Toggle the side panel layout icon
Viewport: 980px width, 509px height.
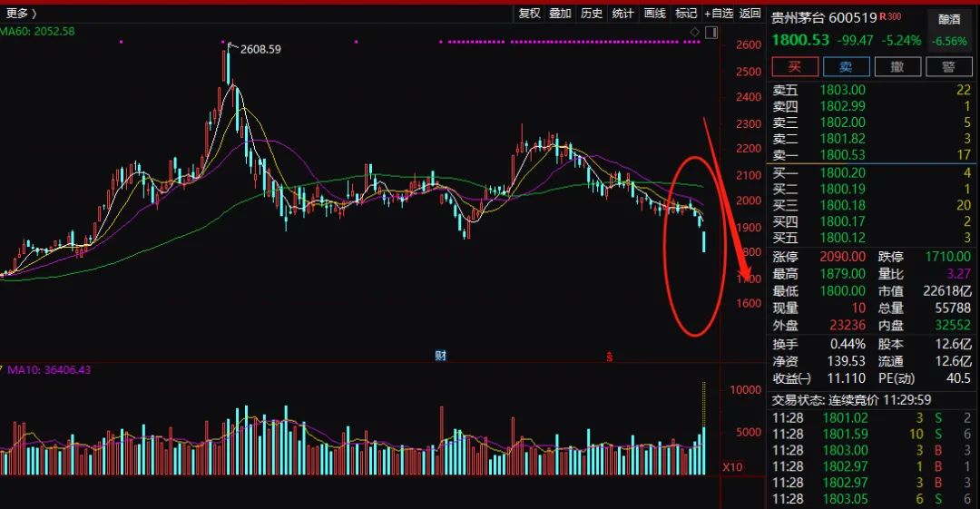710,33
